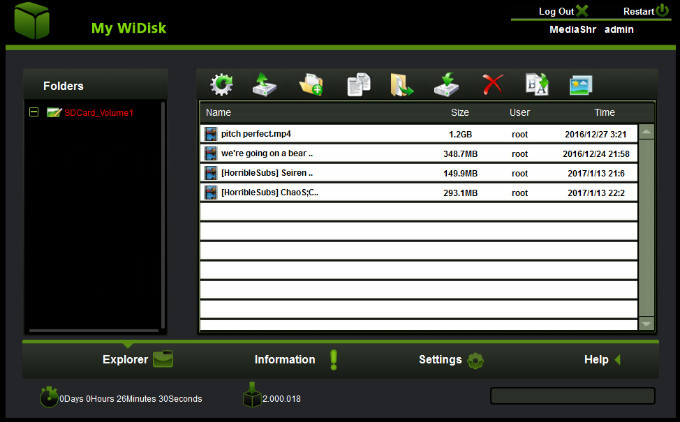Click the Information exclamation icon
The width and height of the screenshot is (680, 422).
(x=333, y=360)
